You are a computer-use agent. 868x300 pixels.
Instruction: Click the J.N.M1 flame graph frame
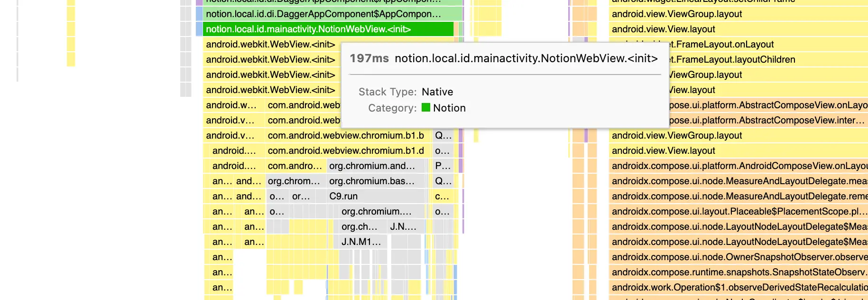[x=361, y=242]
